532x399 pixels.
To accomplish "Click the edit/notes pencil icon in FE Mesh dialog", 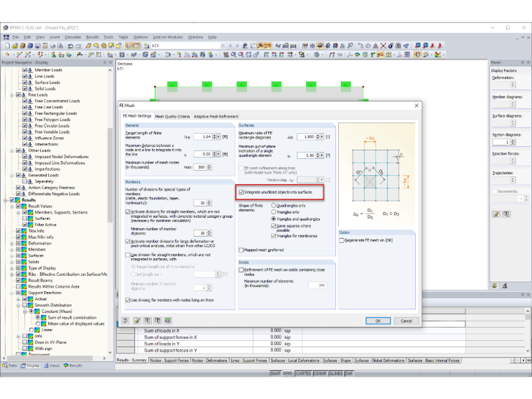I will click(136, 321).
